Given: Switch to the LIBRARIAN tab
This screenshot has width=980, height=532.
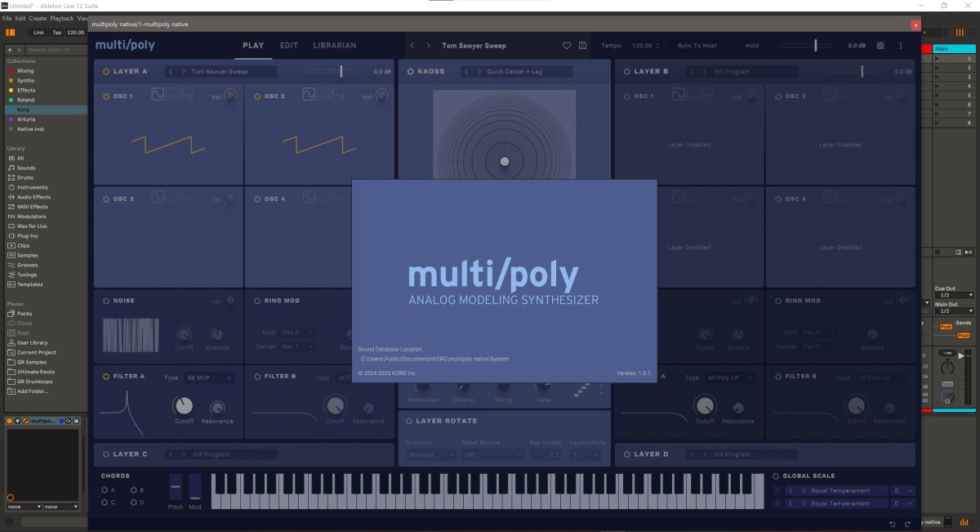Looking at the screenshot, I should click(335, 46).
